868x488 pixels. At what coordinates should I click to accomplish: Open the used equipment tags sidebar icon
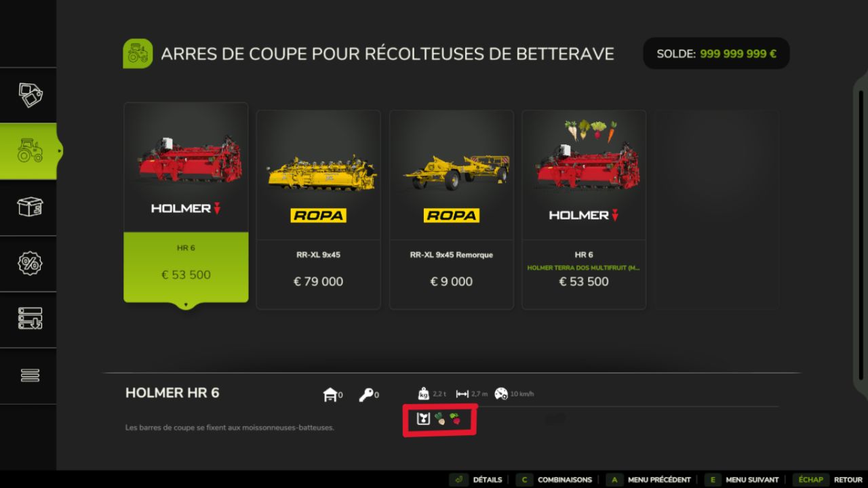coord(30,95)
